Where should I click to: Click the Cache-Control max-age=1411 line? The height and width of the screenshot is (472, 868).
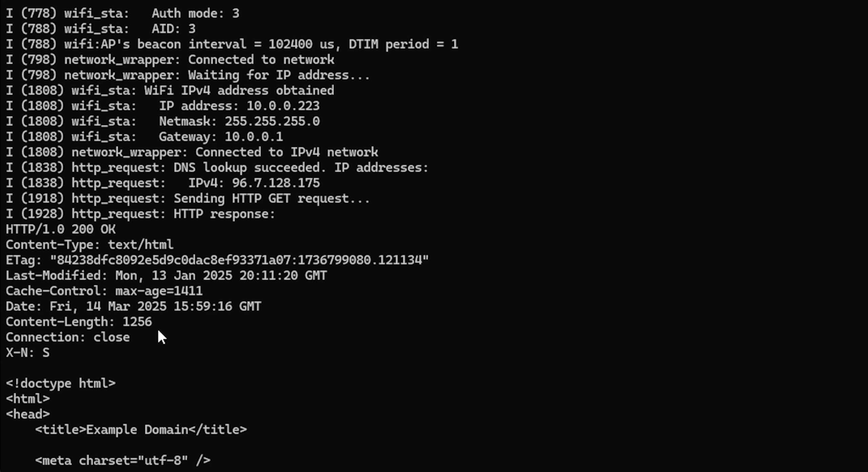coord(104,291)
